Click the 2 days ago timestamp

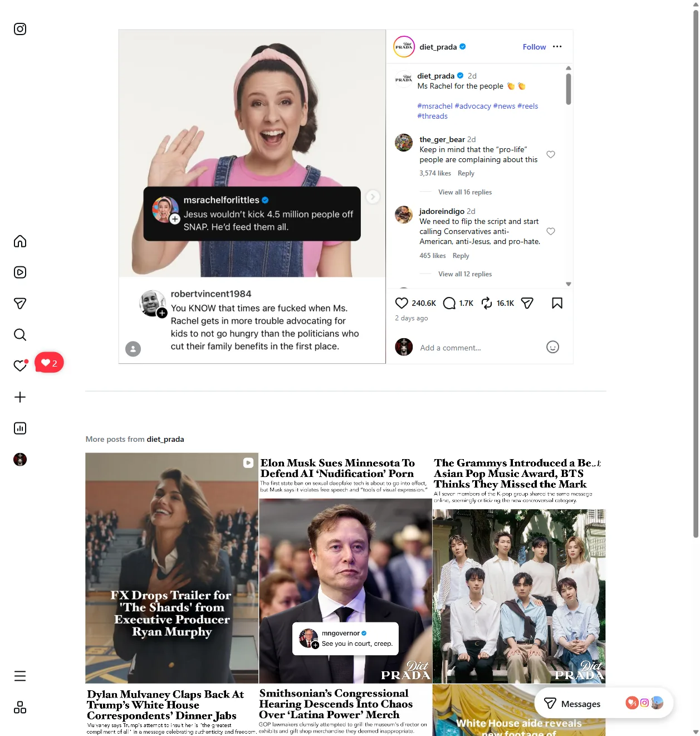coord(412,318)
